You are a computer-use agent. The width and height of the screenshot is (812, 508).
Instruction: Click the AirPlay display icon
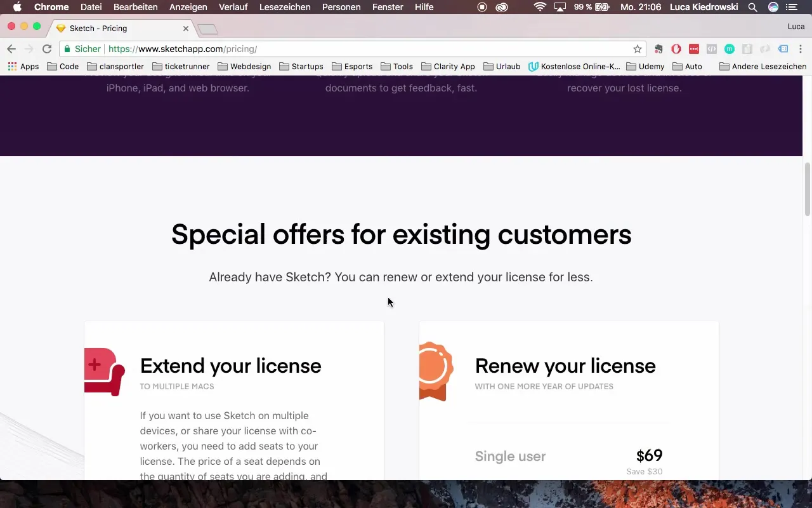pyautogui.click(x=560, y=7)
